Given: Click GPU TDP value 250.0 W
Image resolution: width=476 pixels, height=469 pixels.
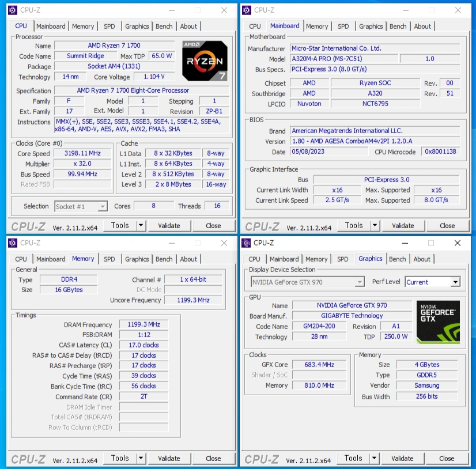Looking at the screenshot, I should click(x=396, y=336).
